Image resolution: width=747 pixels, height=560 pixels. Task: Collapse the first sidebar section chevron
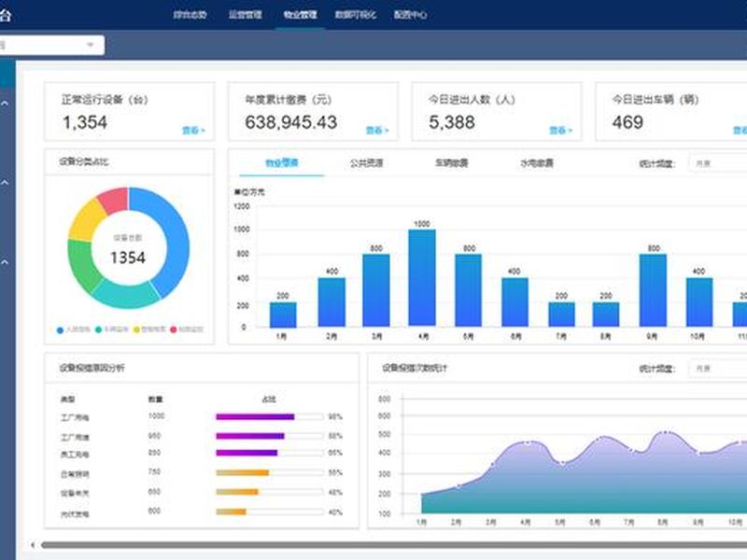(x=5, y=104)
